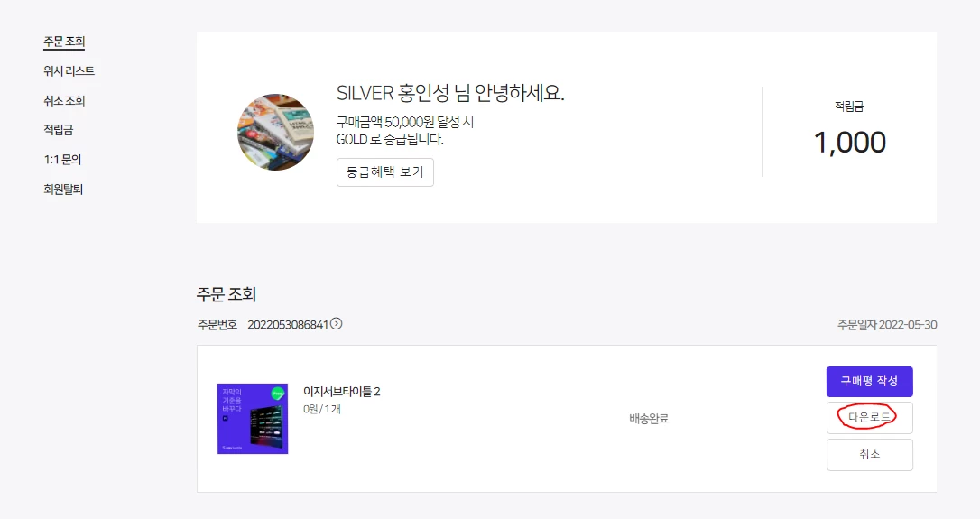Click the round profile avatar image
Viewport: 980px width, 519px height.
275,132
